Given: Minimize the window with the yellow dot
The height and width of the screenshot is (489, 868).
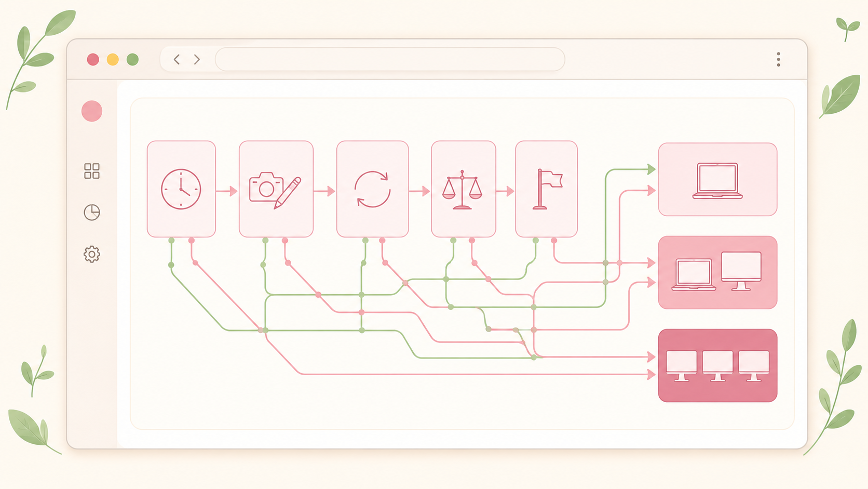Looking at the screenshot, I should [113, 60].
